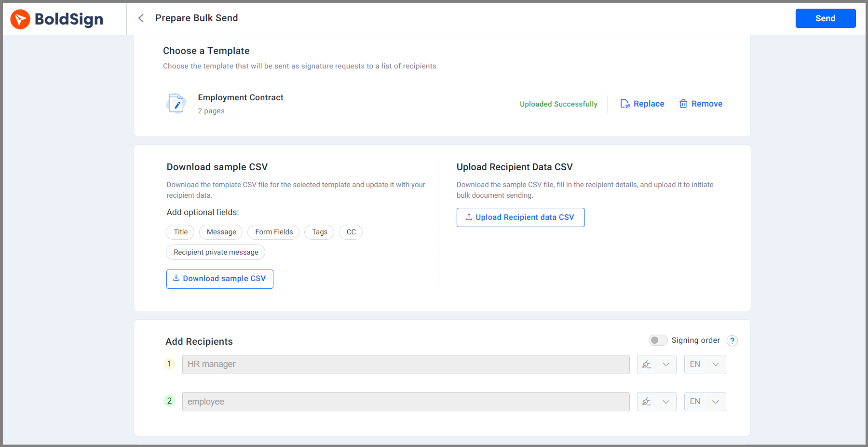Screen dimensions: 868x447
Task: Toggle the Title optional field chip
Action: click(180, 232)
